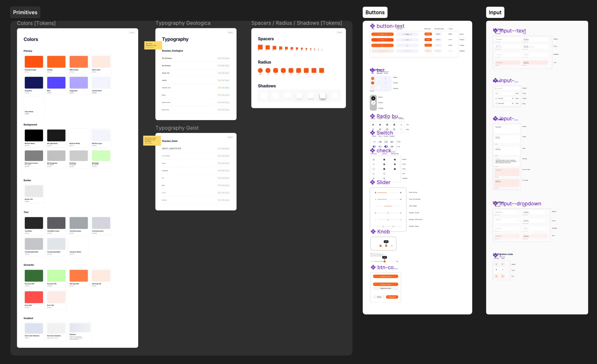Select the enabled true radio button
The height and width of the screenshot is (364, 597).
[373, 125]
